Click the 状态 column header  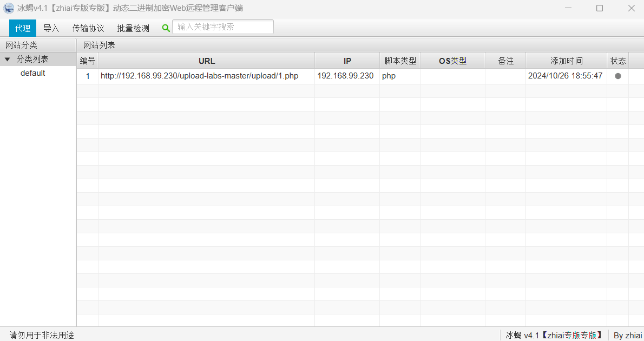pos(617,60)
